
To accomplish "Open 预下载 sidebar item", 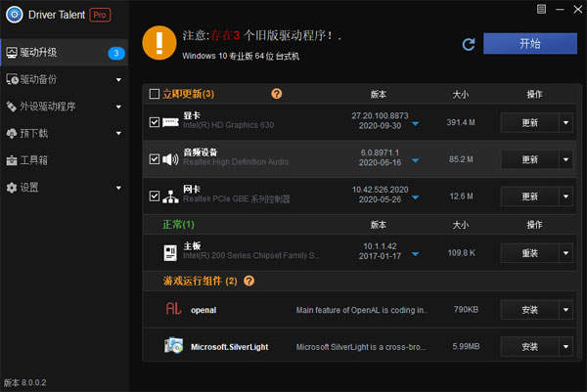I will click(x=64, y=134).
